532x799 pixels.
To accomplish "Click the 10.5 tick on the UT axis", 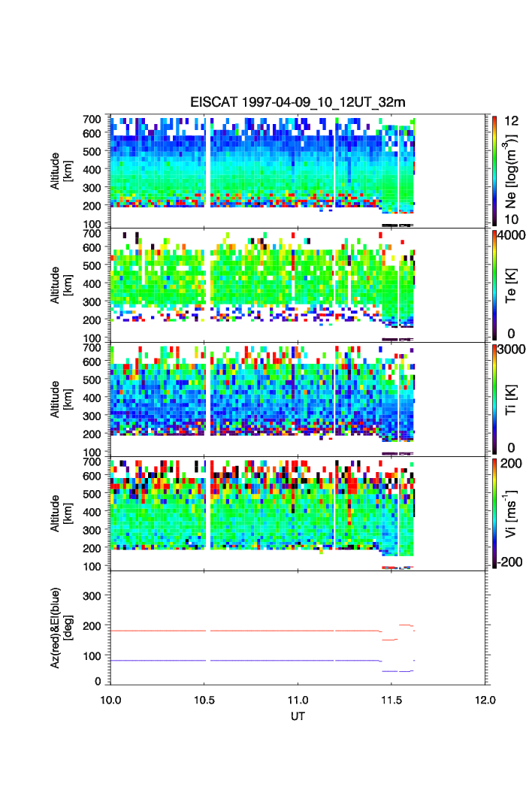I will tap(204, 700).
